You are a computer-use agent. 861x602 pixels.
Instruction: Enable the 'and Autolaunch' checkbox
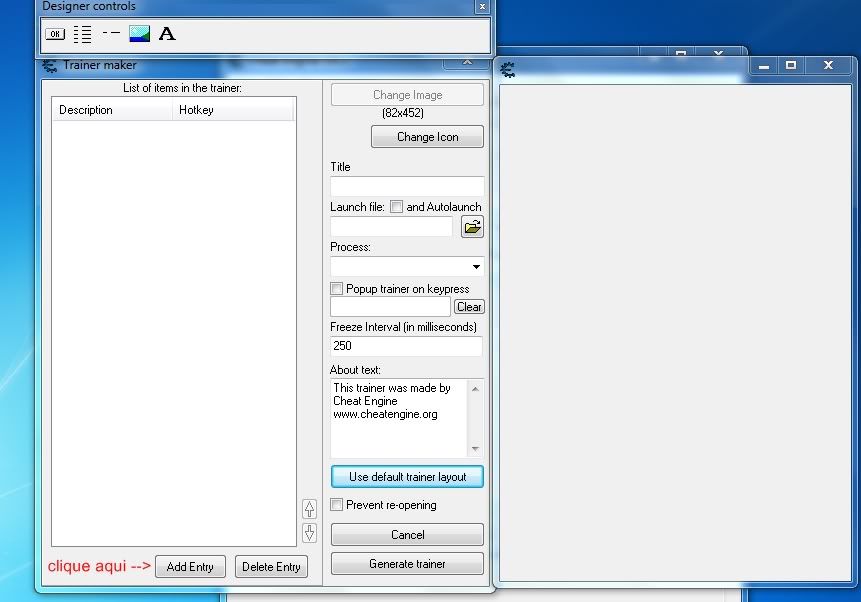coord(396,207)
